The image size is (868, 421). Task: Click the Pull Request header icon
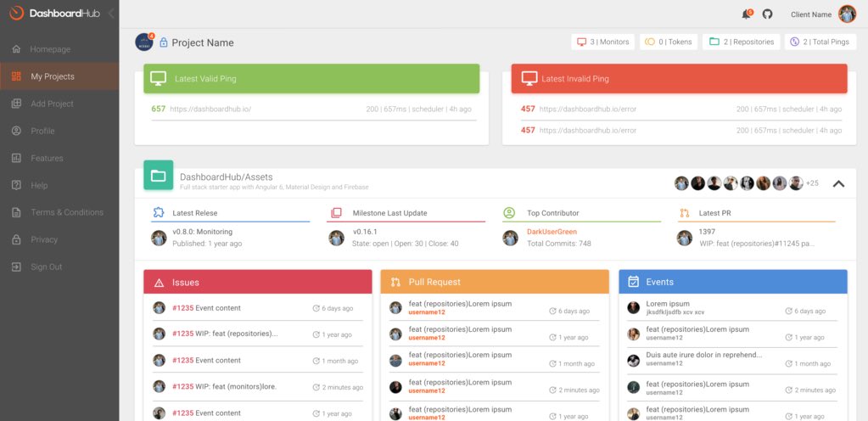395,283
